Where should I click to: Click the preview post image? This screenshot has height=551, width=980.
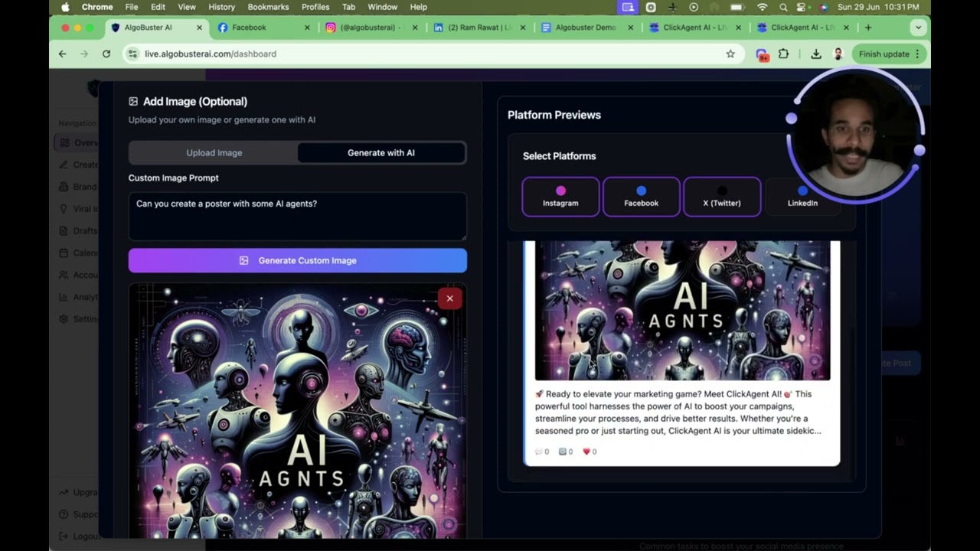pyautogui.click(x=682, y=310)
